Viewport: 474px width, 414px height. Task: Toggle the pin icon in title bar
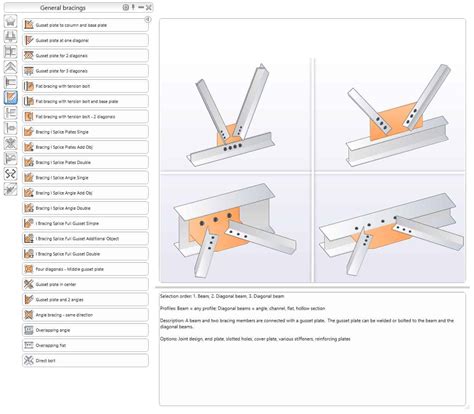(133, 7)
